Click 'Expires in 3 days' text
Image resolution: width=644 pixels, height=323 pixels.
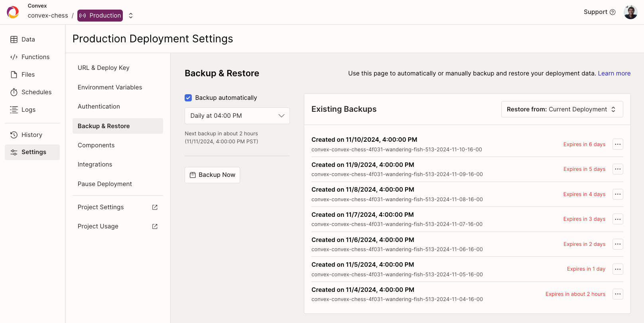pos(584,219)
